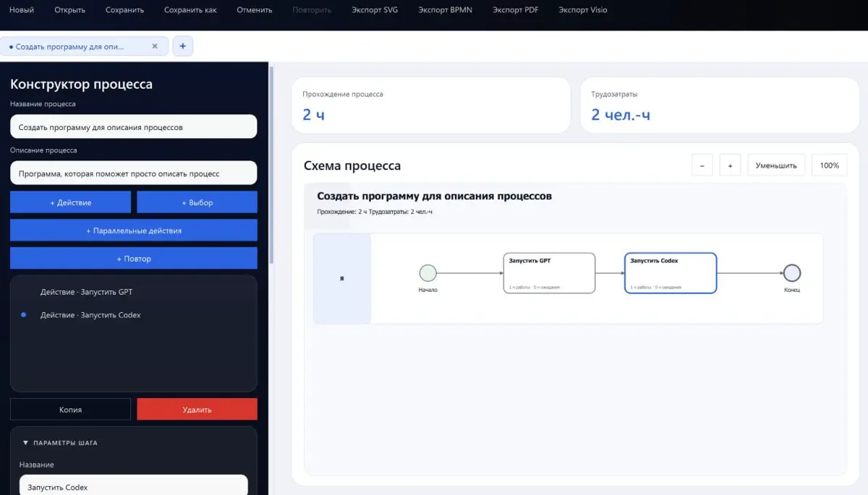Select Действие · Запустить Codex in step list
868x495 pixels.
[134, 315]
